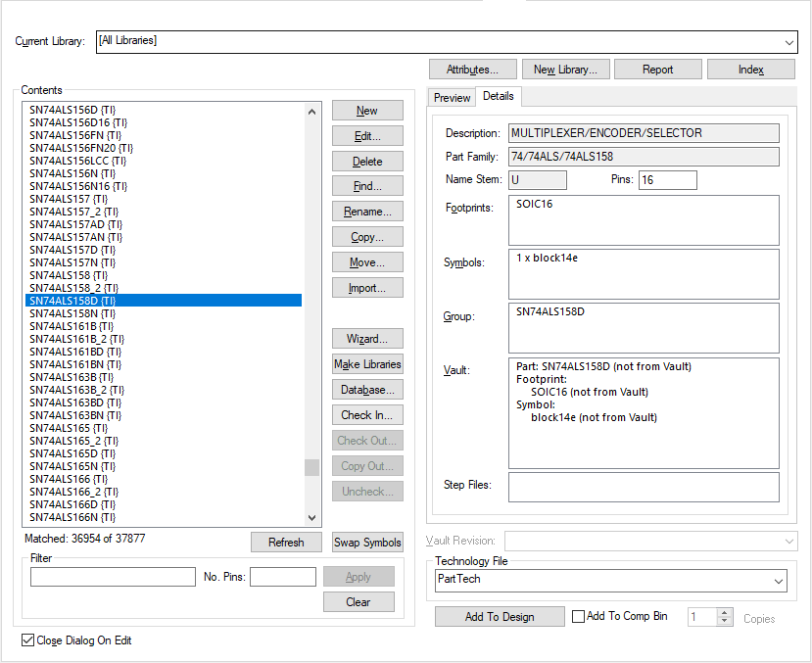Click the Make Libraries button
Screen dimensions: 812x663
click(x=367, y=364)
